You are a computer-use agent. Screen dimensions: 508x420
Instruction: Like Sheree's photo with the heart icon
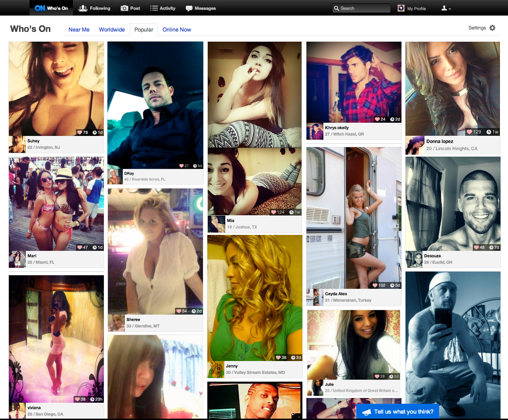(179, 311)
